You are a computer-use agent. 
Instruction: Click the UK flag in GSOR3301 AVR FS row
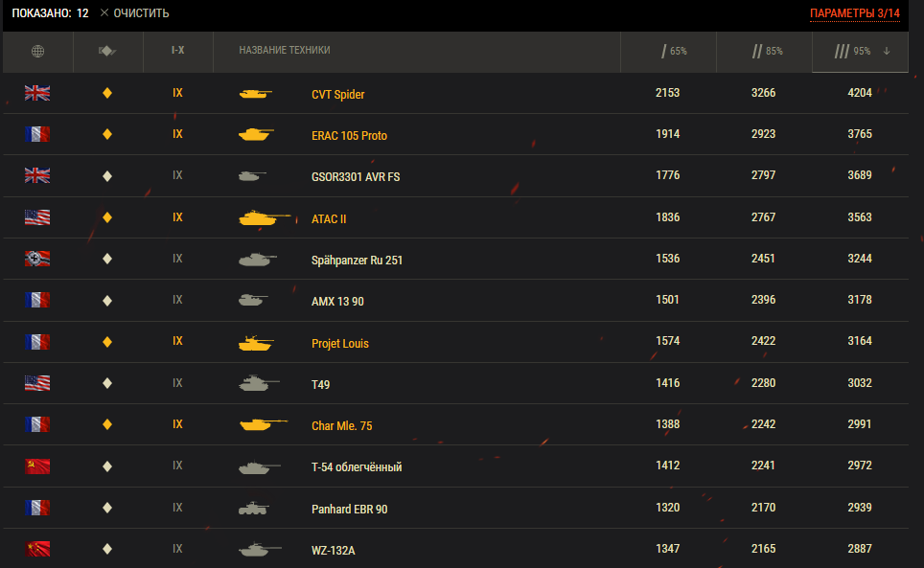(37, 175)
